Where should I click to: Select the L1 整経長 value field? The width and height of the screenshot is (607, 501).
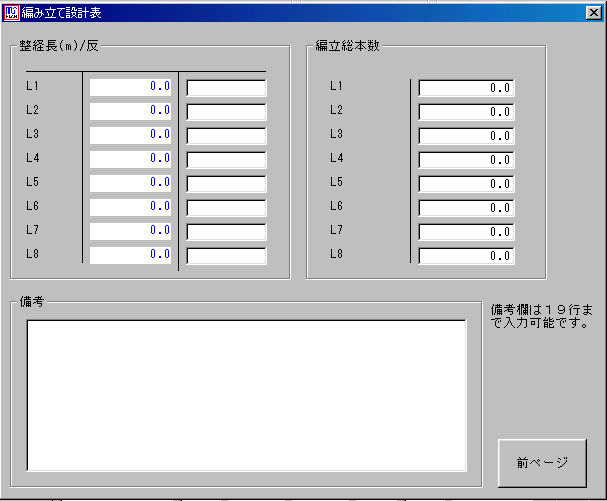tap(131, 87)
